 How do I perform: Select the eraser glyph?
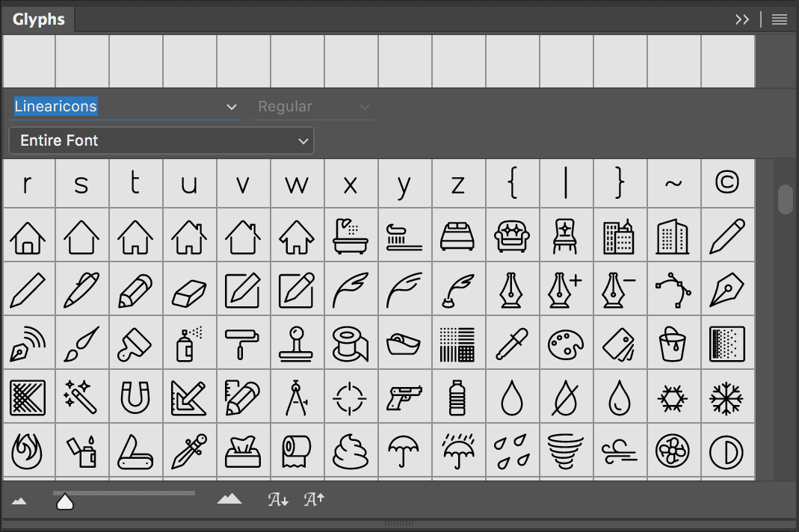point(189,290)
